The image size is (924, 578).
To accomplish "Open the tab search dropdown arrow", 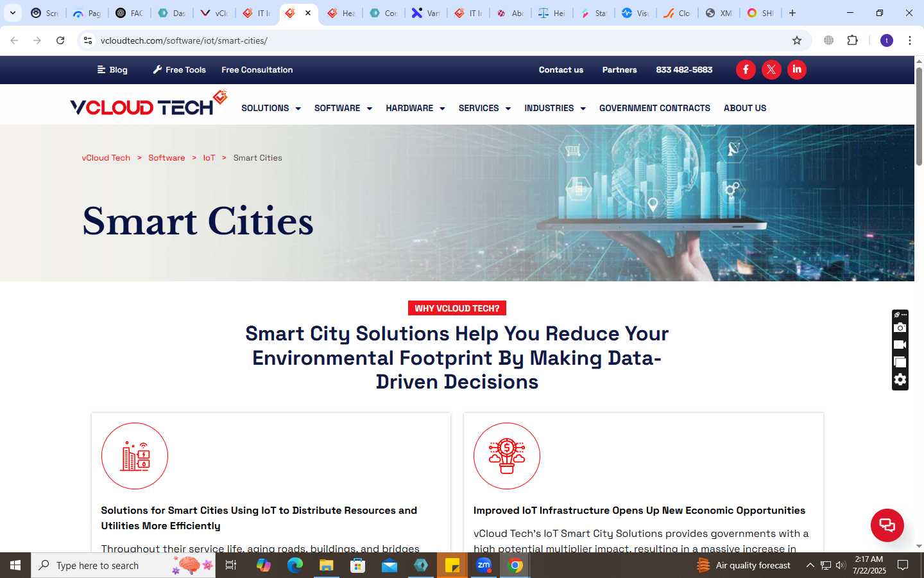I will (x=13, y=13).
